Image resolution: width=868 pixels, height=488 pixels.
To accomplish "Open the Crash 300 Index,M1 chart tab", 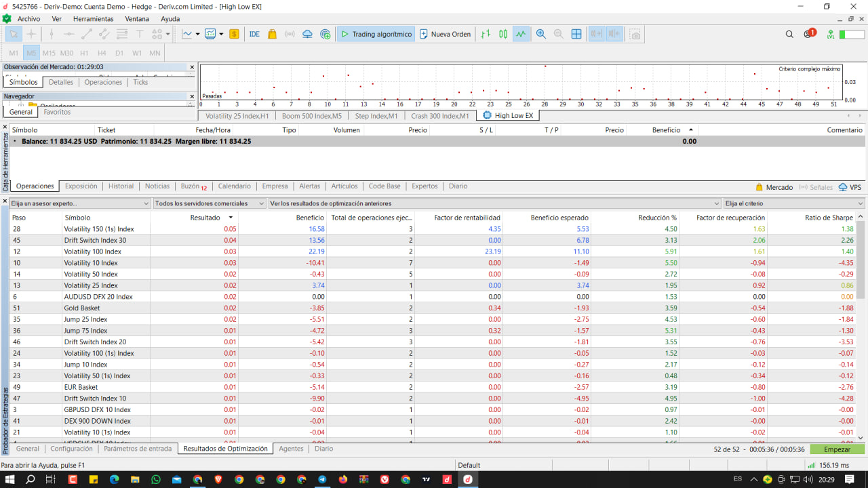I will [440, 116].
